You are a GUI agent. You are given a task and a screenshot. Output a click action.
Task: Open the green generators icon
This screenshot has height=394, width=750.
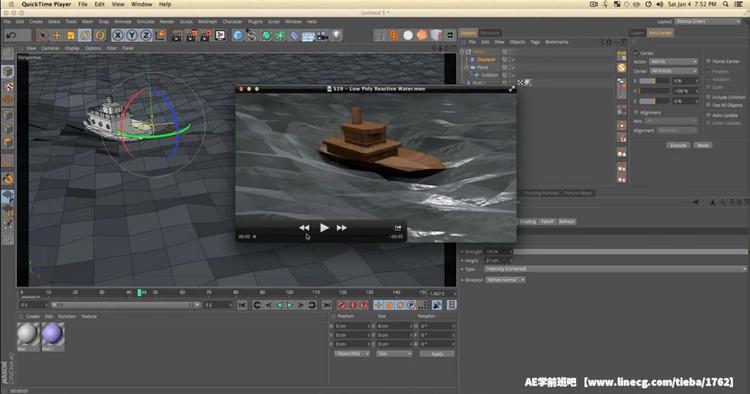click(x=266, y=35)
